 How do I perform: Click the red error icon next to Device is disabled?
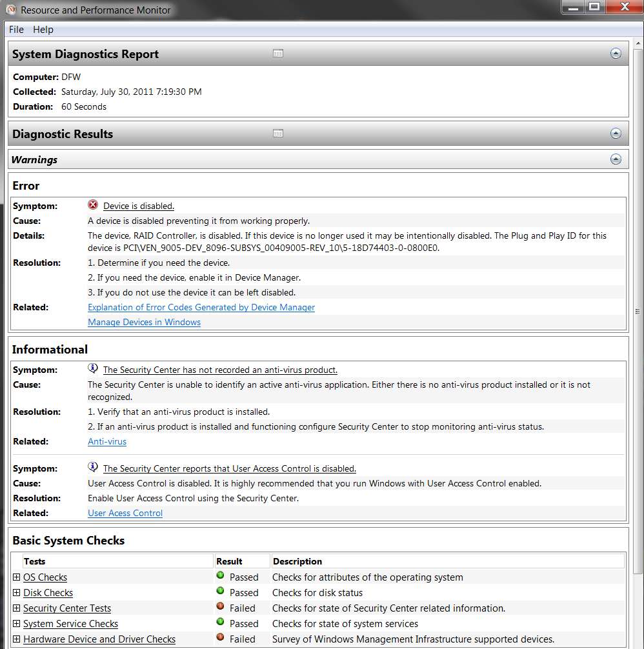tap(93, 205)
